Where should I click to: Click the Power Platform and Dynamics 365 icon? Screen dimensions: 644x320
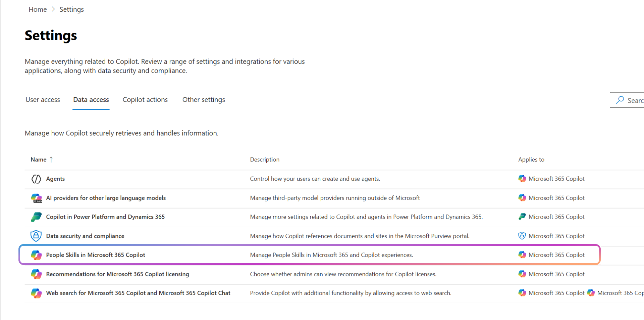coord(37,217)
